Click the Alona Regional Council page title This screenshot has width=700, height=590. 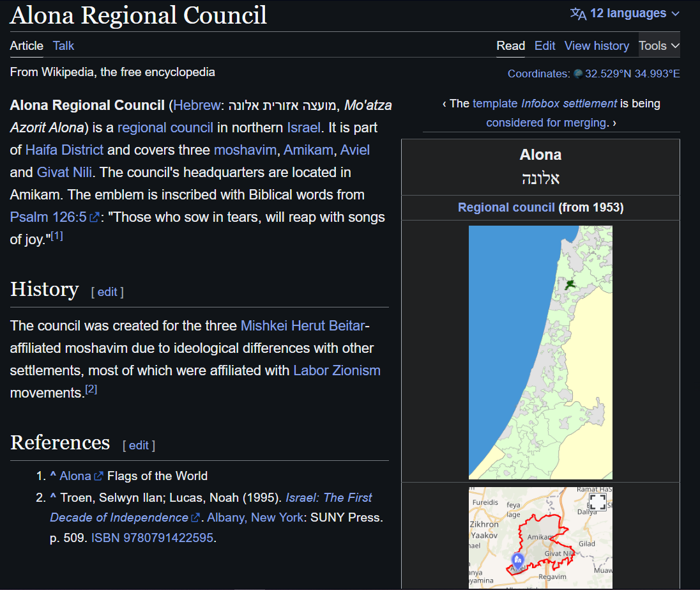(139, 15)
